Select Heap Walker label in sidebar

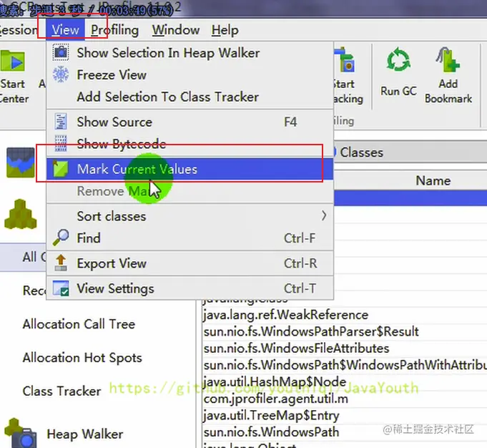[85, 434]
